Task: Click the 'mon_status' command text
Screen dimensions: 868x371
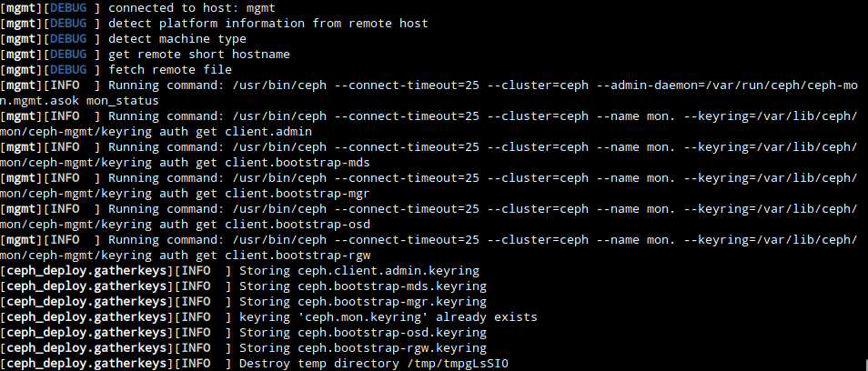Action: [122, 101]
